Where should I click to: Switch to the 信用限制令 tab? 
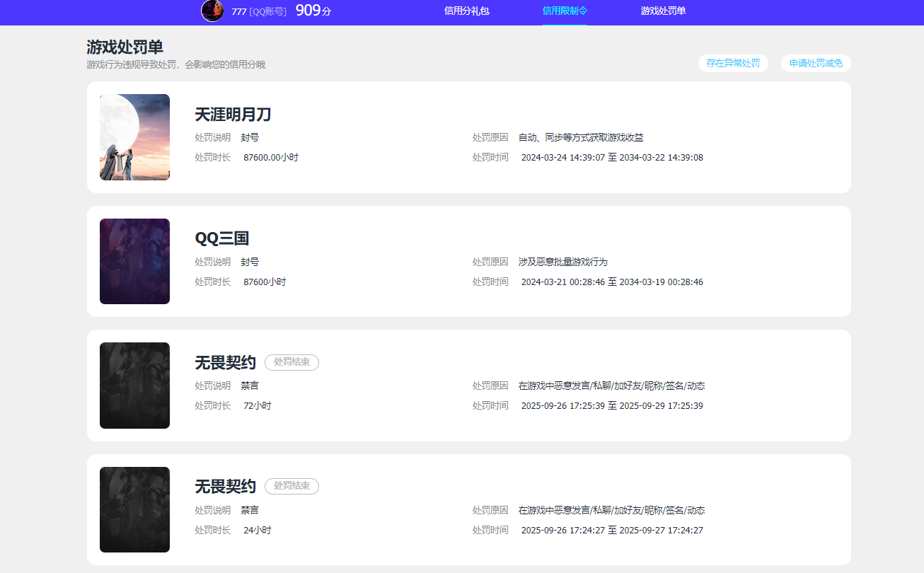tap(565, 11)
